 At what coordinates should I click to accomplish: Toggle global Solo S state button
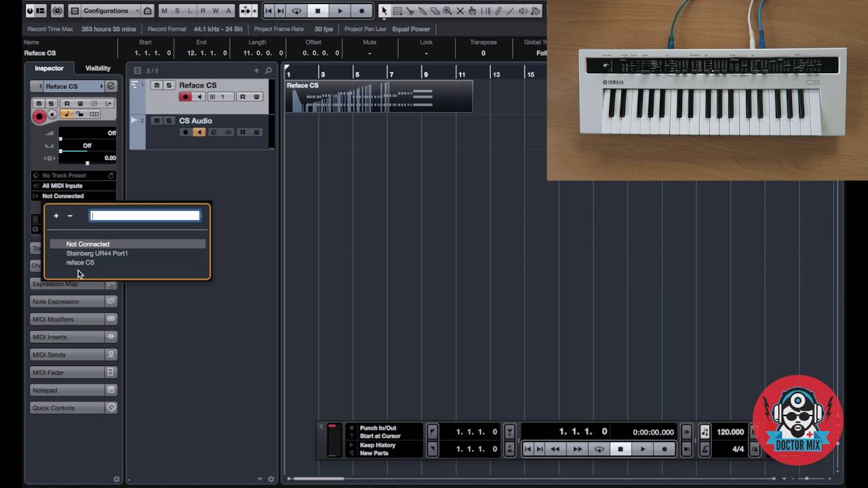point(177,11)
